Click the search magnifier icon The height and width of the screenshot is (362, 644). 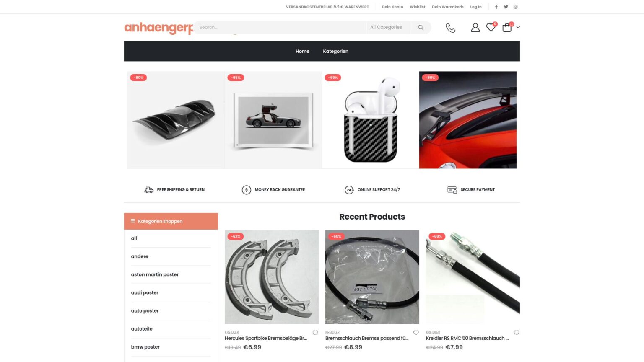coord(421,27)
